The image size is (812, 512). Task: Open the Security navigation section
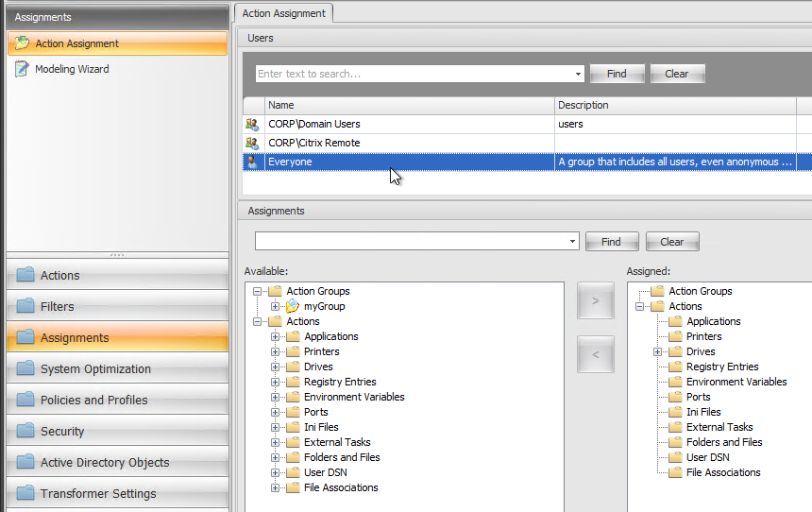pos(118,431)
